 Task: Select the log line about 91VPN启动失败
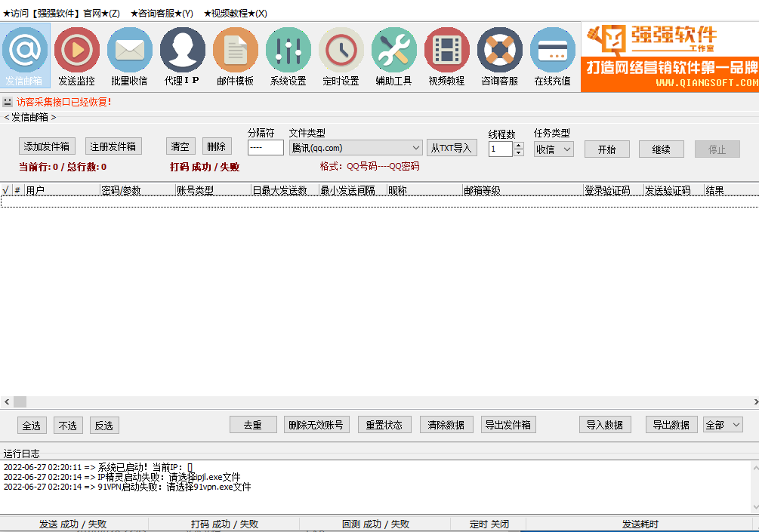tap(128, 487)
